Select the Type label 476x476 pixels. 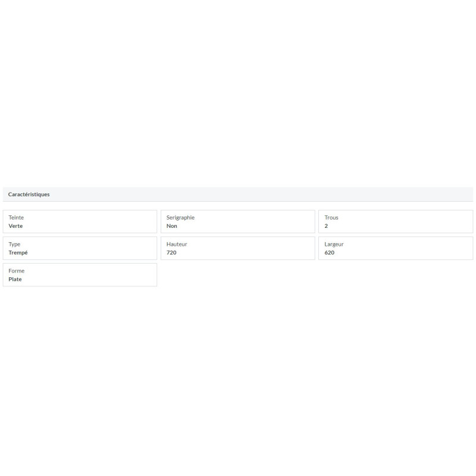[x=14, y=245]
